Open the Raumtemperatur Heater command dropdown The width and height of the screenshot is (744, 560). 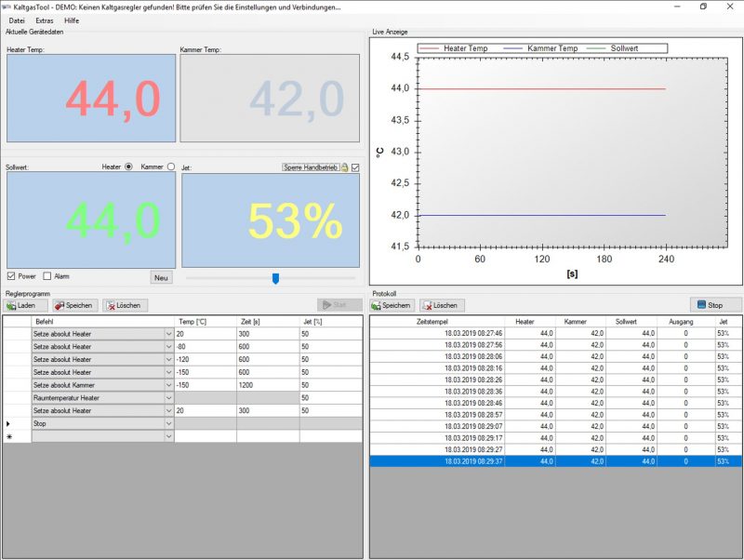coord(168,397)
